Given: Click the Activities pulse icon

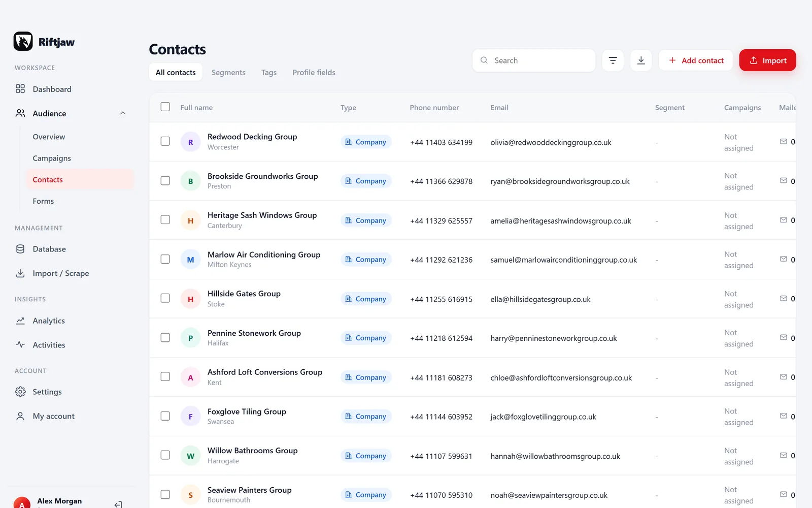Looking at the screenshot, I should pos(20,344).
